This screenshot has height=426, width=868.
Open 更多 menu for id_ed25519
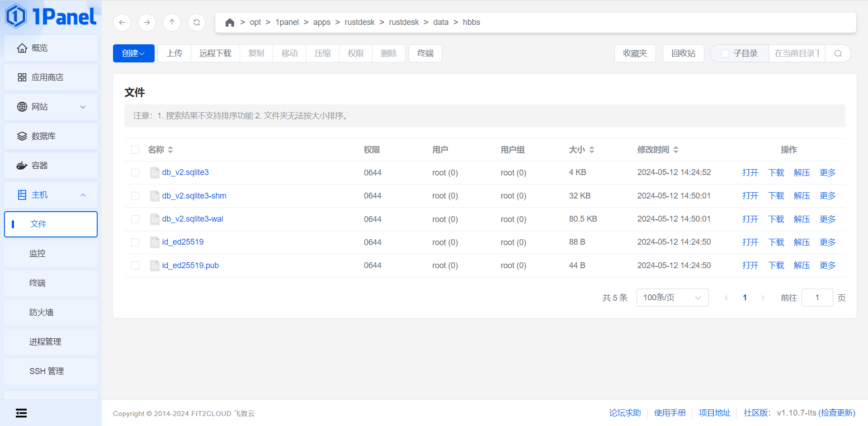click(828, 242)
